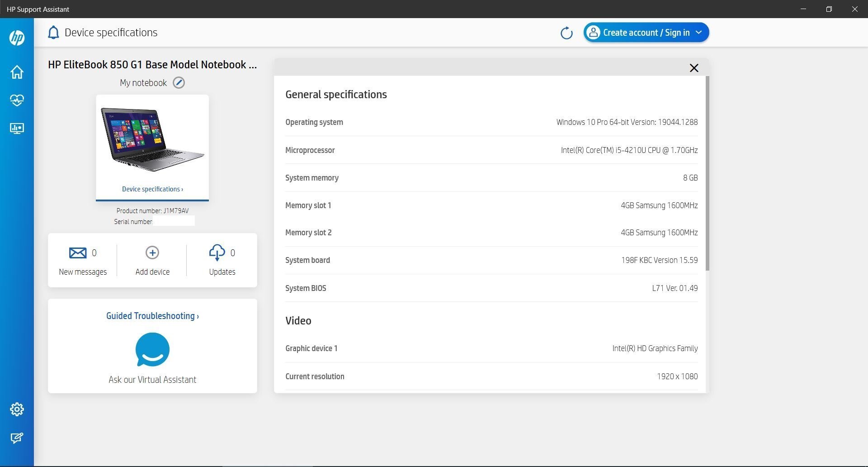The height and width of the screenshot is (467, 868).
Task: Open the feedback icon at sidebar bottom
Action: [x=17, y=438]
